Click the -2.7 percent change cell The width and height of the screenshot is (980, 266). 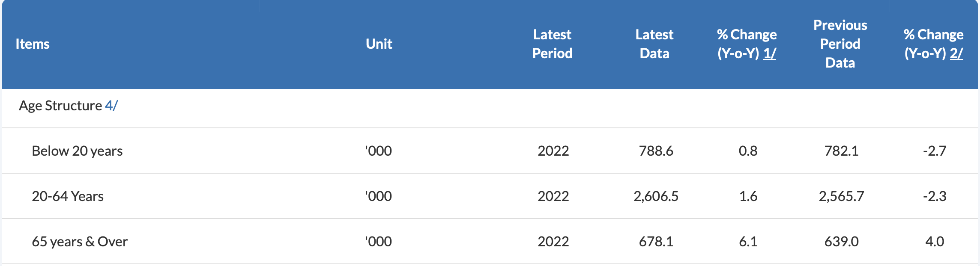(934, 151)
